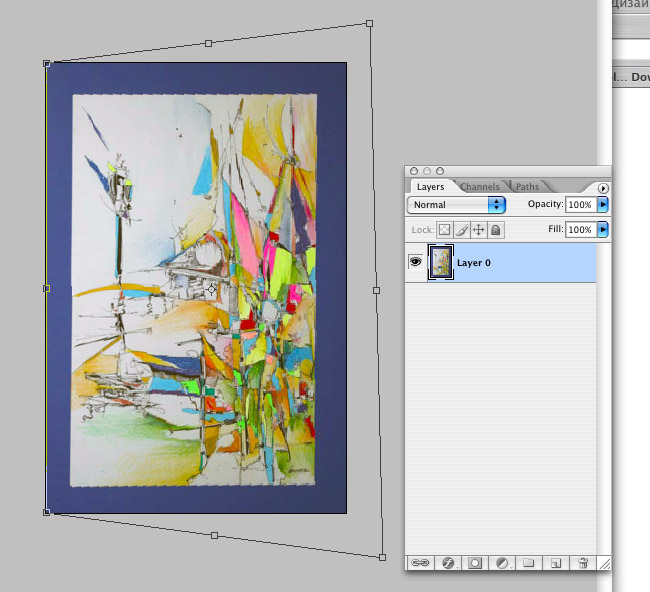Open the Layers panel flyout menu
Screen dimensions: 650x592
coord(603,188)
